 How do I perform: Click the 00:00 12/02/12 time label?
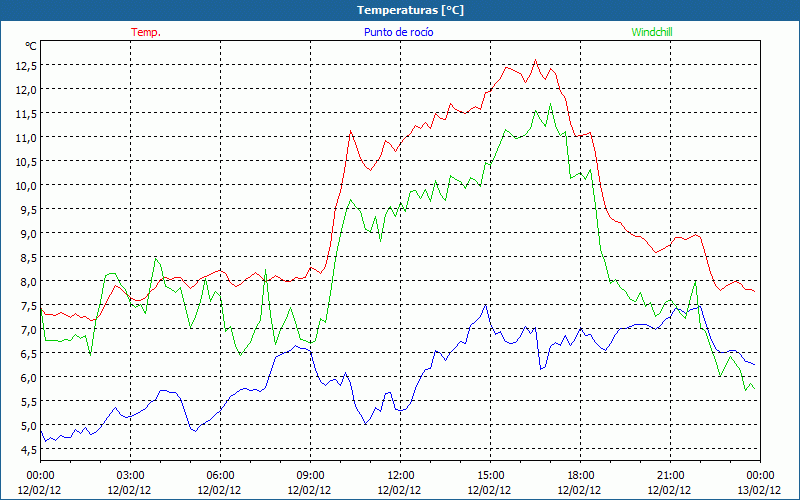click(40, 483)
